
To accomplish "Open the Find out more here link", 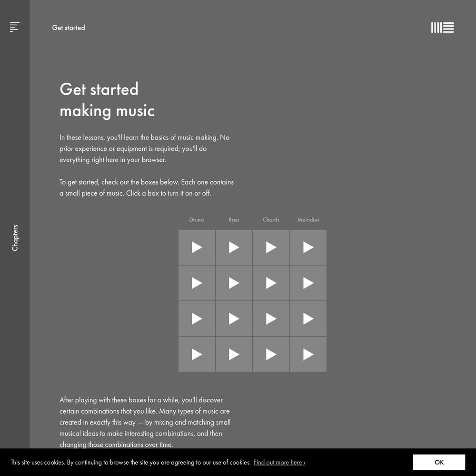I will tap(279, 462).
